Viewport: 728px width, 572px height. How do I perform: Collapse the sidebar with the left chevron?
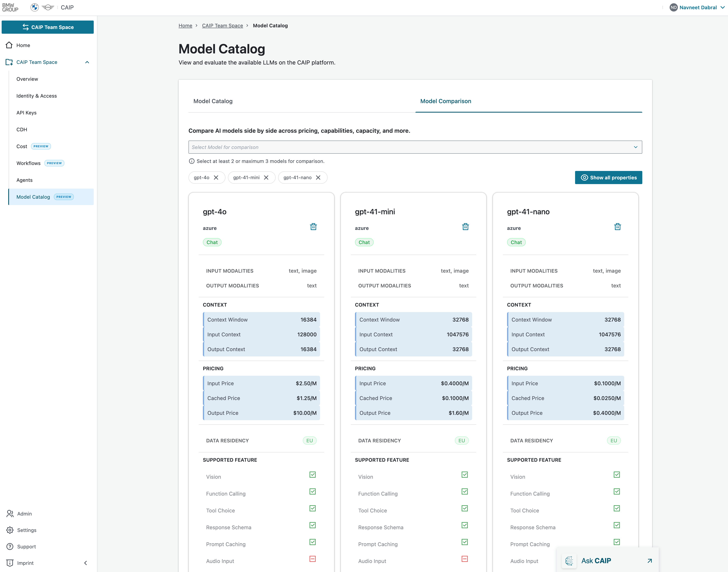pyautogui.click(x=86, y=563)
